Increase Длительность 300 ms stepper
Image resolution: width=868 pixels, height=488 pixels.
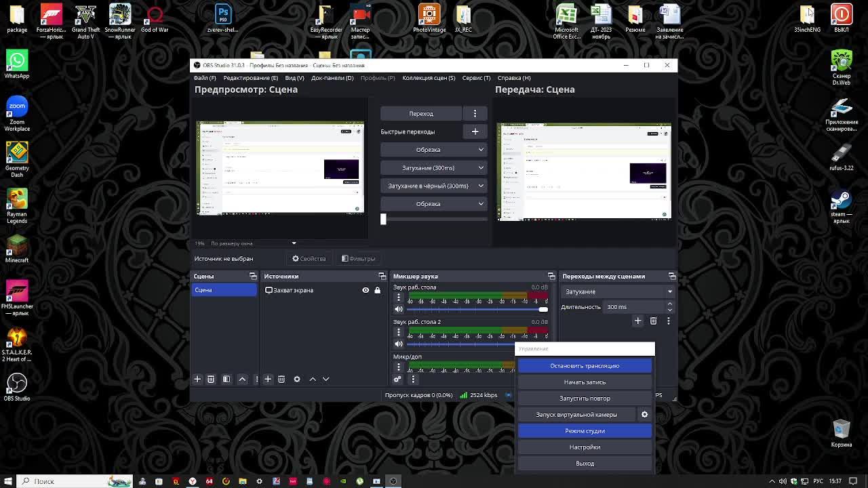pyautogui.click(x=670, y=304)
